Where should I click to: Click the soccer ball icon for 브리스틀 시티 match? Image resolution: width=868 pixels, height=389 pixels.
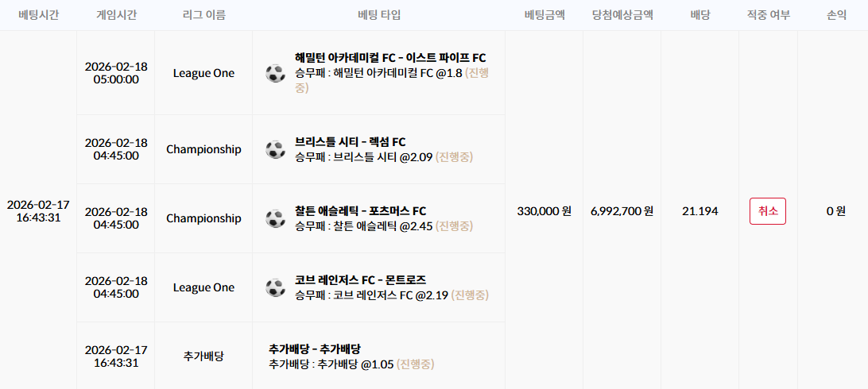[275, 149]
